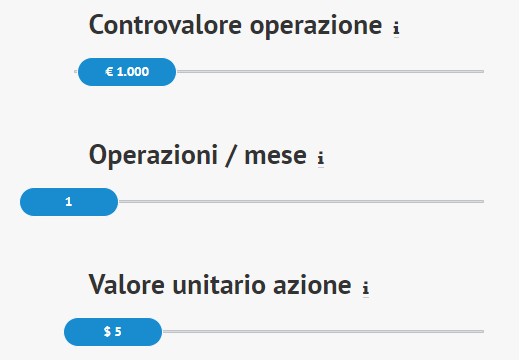Click the Operazioni / mese handle showing 1

69,202
